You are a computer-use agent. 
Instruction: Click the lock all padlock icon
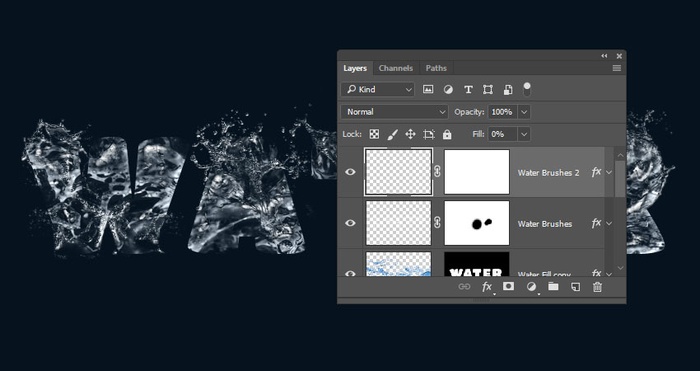tap(447, 134)
